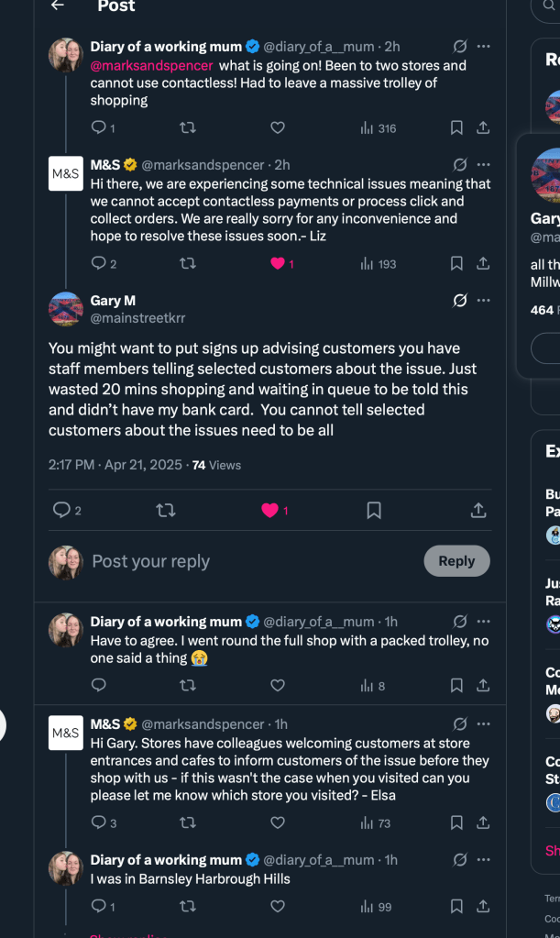Reply icon on Gary M's post
The image size is (560, 938).
click(62, 510)
